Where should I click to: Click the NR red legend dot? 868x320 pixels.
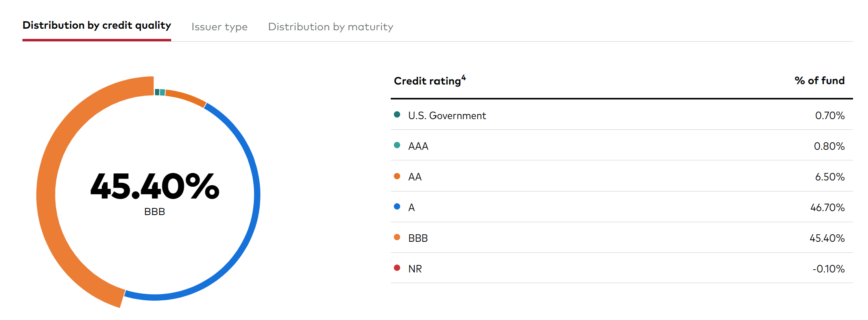click(x=398, y=269)
